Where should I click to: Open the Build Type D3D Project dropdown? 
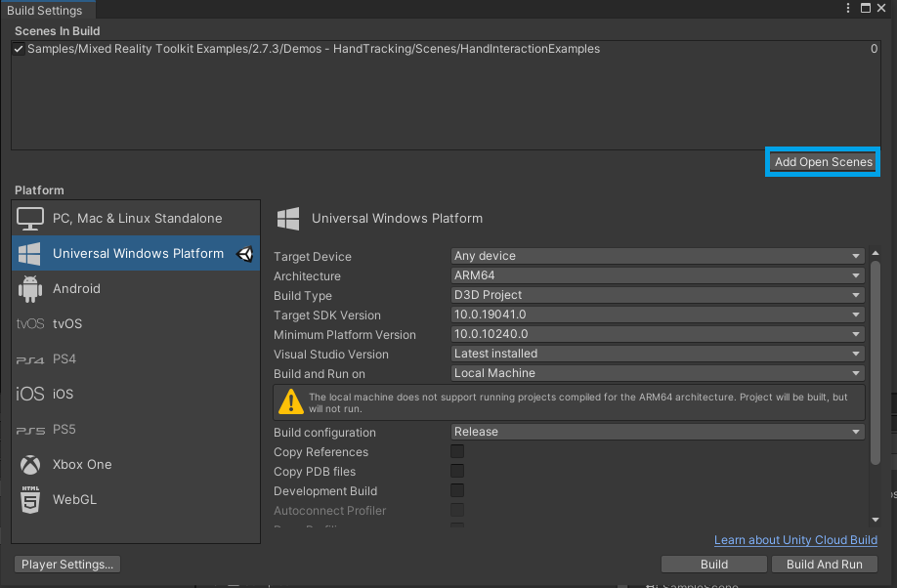pos(658,295)
